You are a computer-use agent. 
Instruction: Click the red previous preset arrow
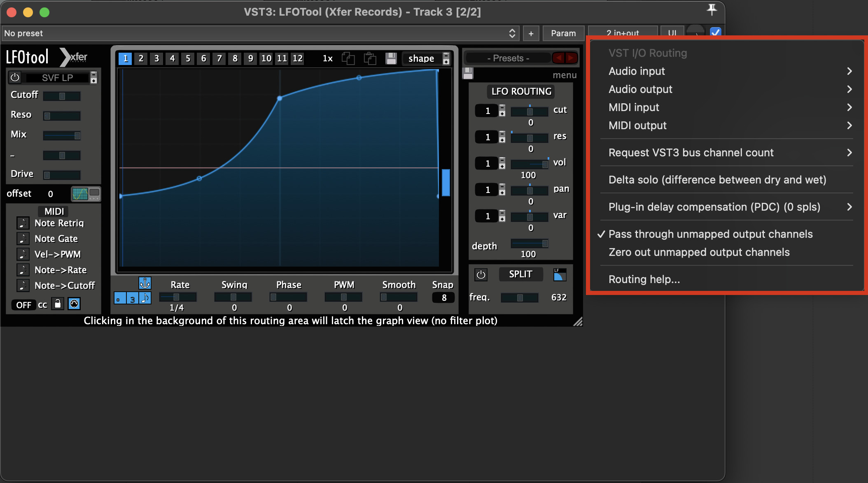[558, 58]
